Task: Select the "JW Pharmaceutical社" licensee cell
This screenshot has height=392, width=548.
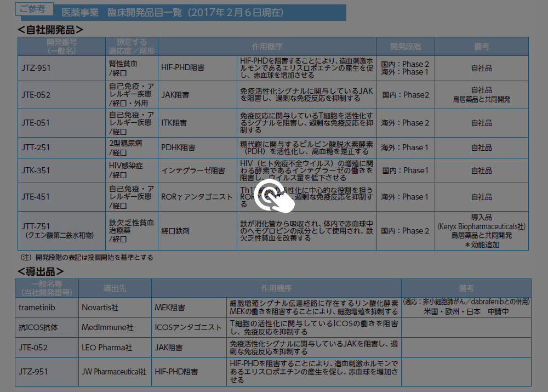Action: pyautogui.click(x=115, y=372)
